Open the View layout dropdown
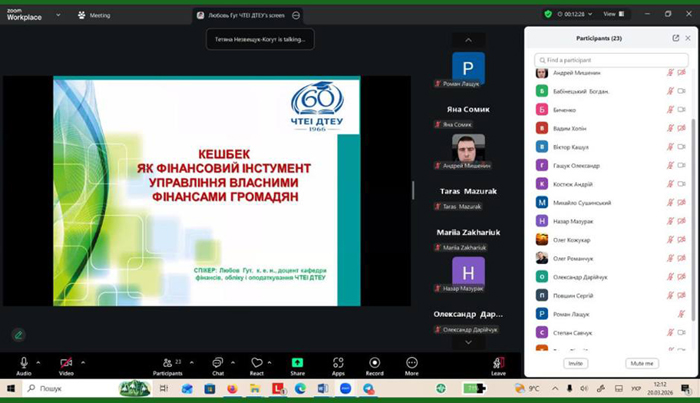The width and height of the screenshot is (700, 403). 614,14
